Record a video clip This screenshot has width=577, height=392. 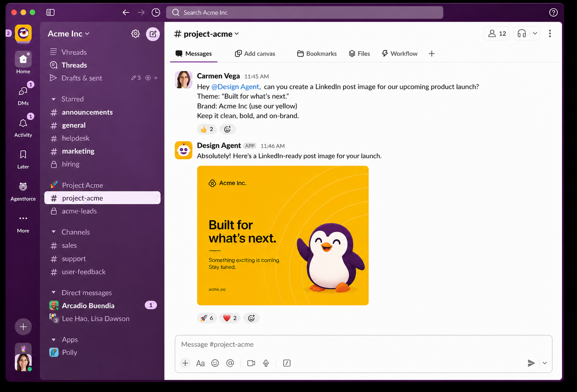[x=251, y=363]
